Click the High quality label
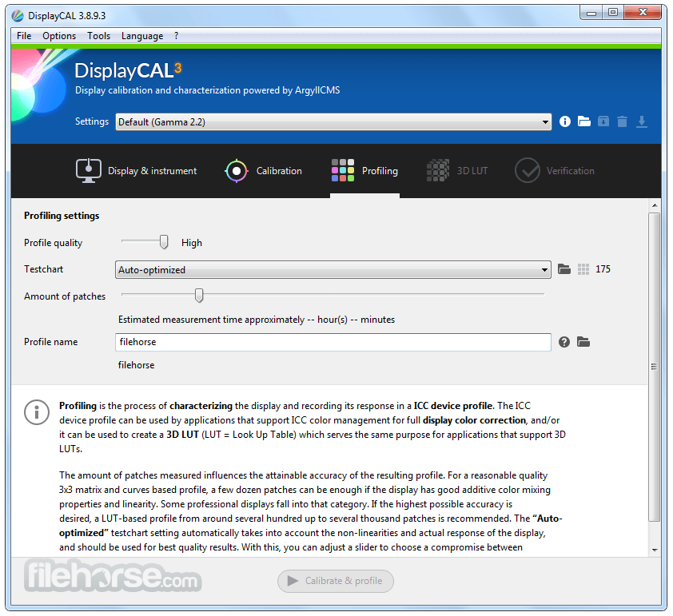 tap(191, 243)
